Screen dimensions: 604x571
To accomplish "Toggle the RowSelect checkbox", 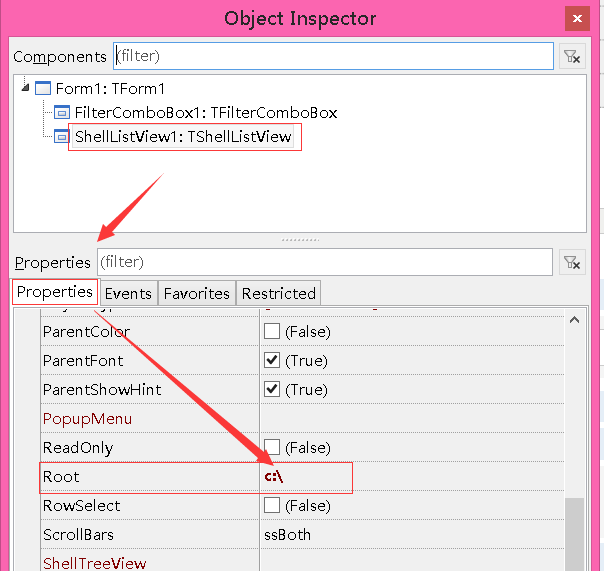I will (272, 505).
